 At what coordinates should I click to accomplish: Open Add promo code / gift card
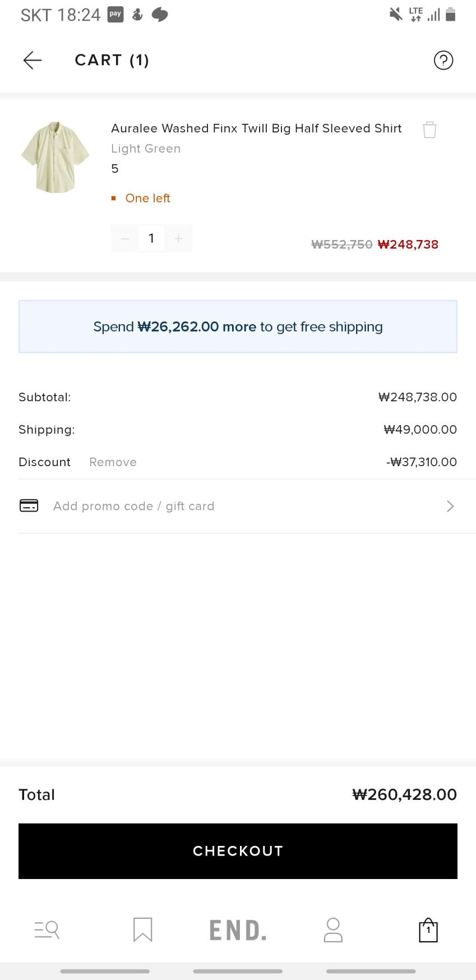pos(133,506)
